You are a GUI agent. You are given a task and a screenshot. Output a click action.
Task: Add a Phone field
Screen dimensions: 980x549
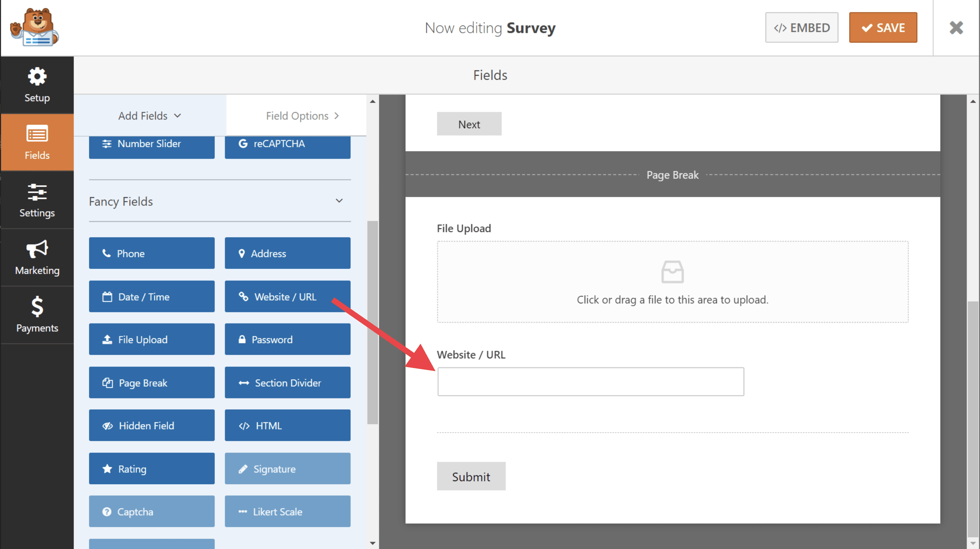coord(151,253)
